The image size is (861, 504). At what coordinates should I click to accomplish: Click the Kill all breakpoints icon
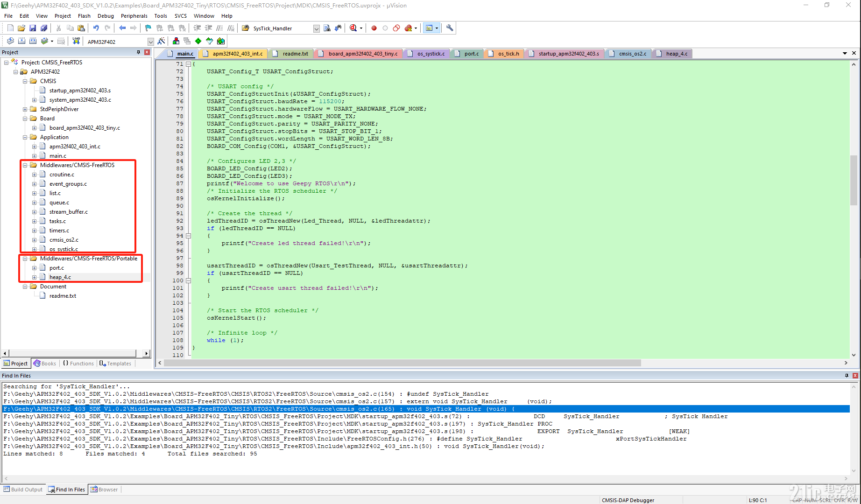(408, 28)
